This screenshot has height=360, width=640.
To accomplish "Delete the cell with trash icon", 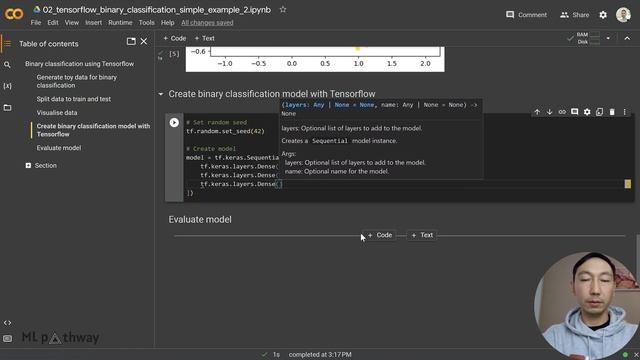I will click(612, 112).
